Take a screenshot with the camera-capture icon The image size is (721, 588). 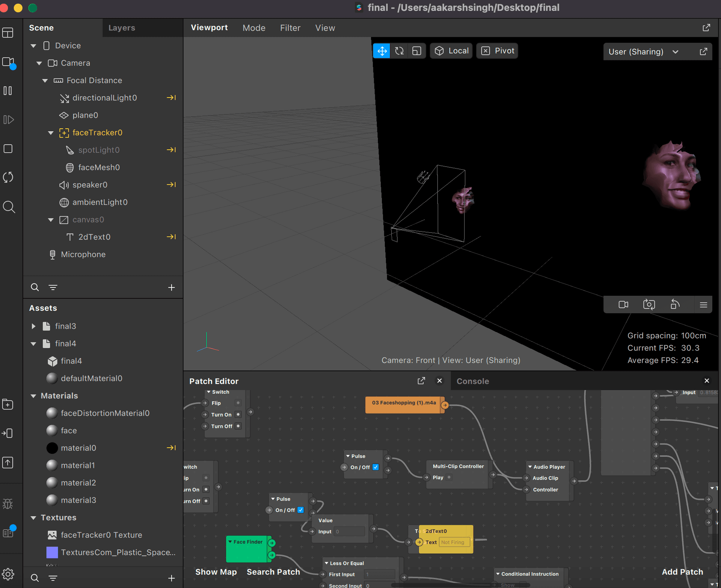(649, 305)
